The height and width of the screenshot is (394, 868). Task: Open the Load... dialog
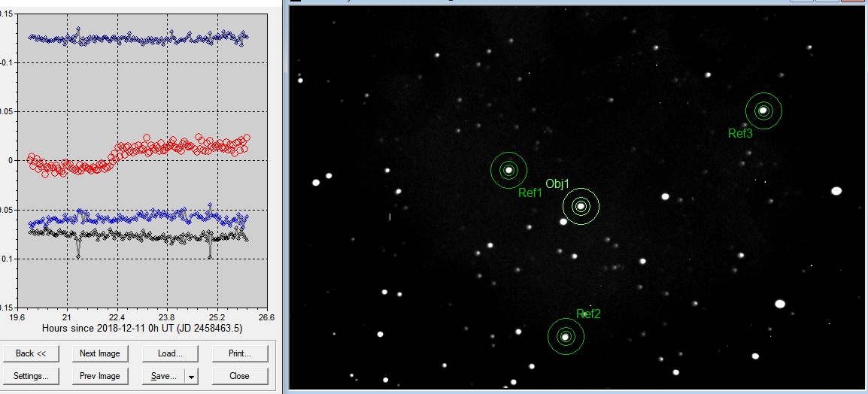coord(170,353)
